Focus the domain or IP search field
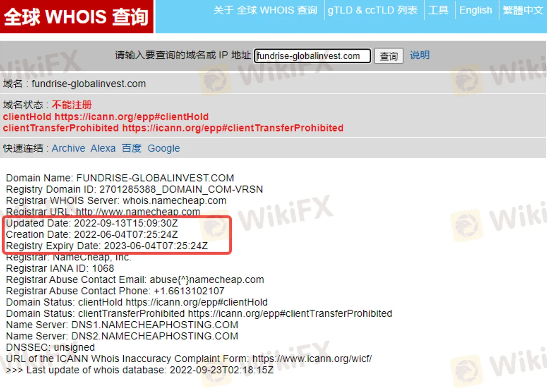 312,56
